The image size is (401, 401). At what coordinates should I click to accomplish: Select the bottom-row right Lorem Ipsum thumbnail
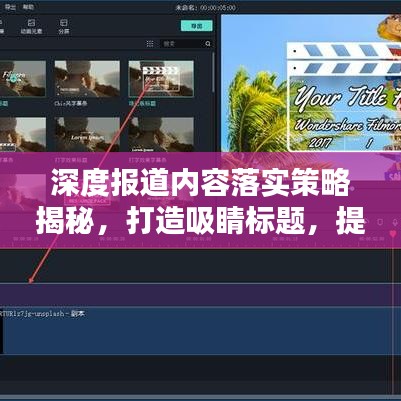(161, 135)
